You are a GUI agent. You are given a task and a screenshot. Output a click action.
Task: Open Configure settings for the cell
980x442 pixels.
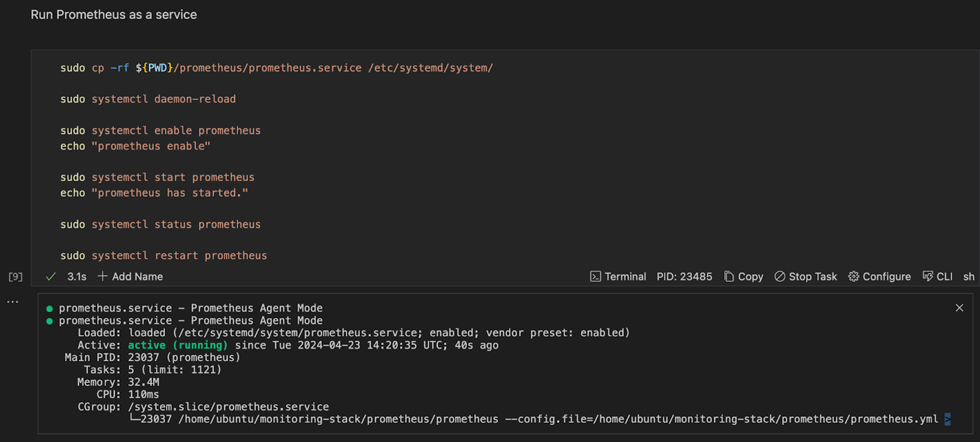coord(879,277)
